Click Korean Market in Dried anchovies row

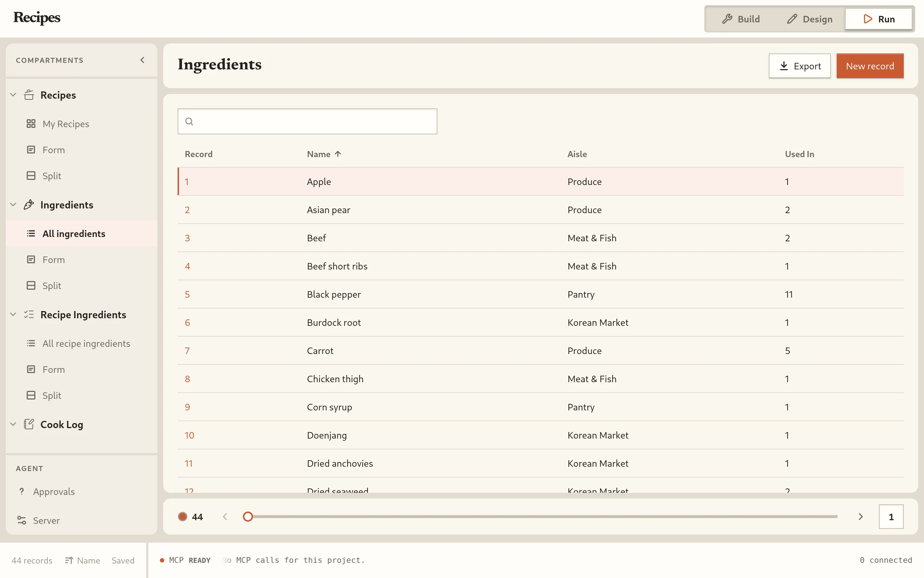pos(598,463)
